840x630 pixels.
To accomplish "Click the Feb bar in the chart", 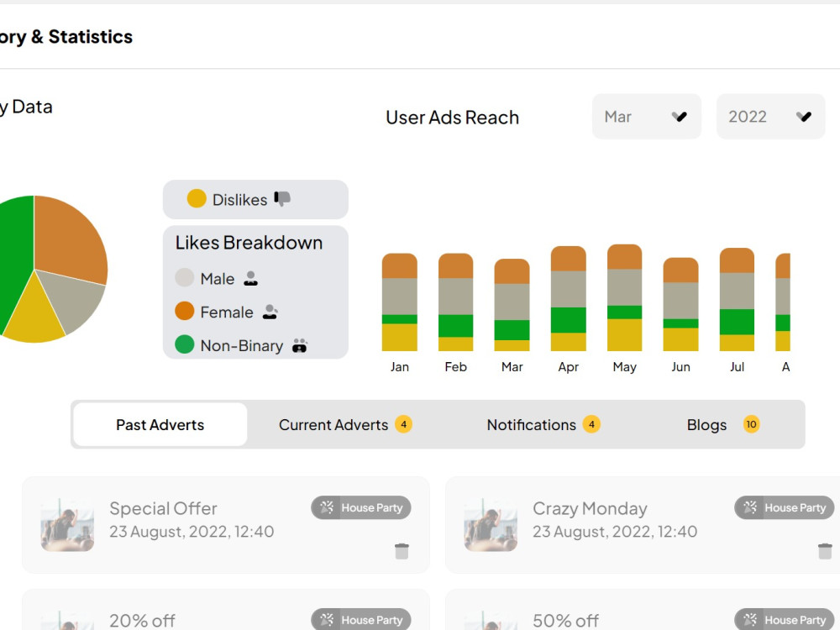I will (456, 302).
